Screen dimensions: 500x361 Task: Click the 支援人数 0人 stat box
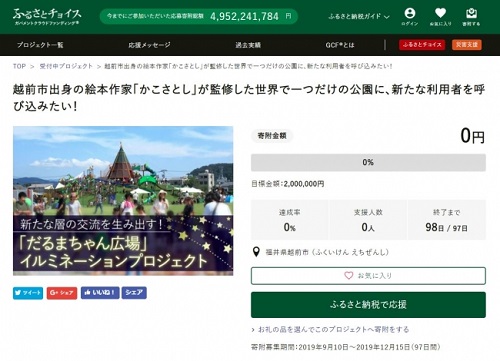point(368,220)
